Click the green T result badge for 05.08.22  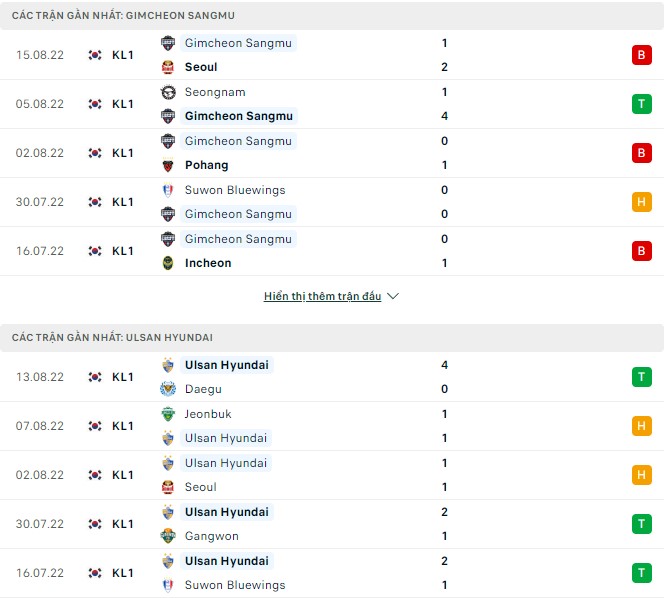[641, 104]
